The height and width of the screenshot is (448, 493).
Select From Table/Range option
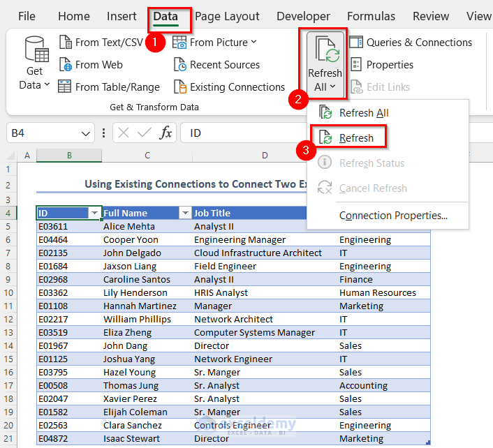point(109,87)
